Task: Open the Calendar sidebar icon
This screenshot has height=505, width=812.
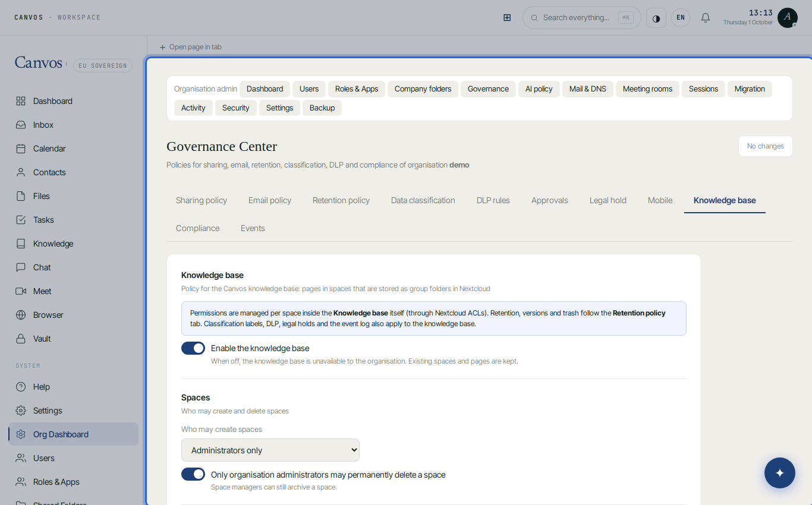Action: tap(21, 149)
